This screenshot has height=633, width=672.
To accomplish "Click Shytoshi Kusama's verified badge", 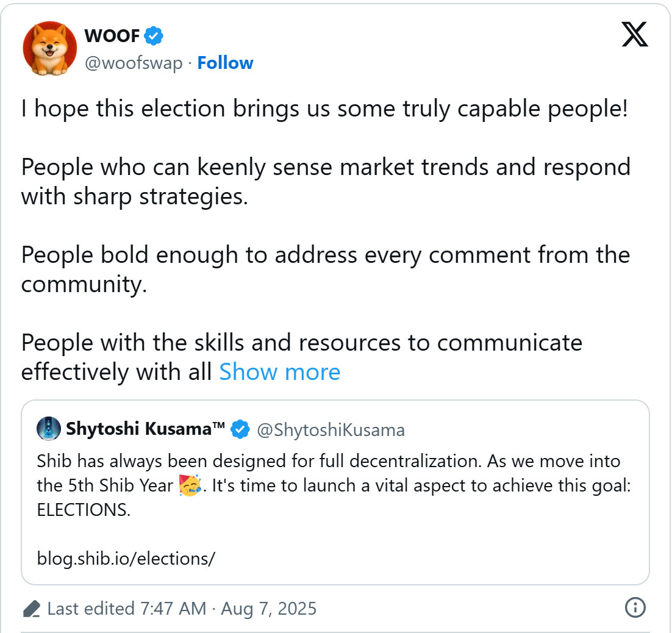I will (240, 430).
